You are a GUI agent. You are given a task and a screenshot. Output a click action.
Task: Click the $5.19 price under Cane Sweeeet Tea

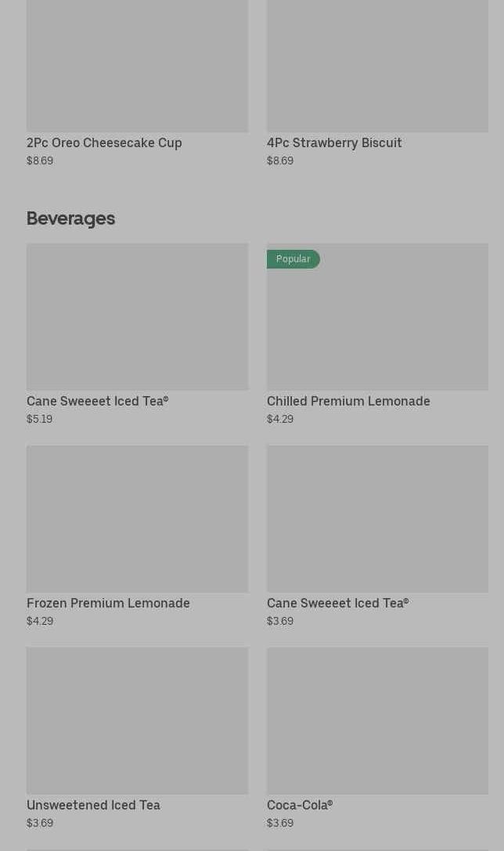[39, 419]
